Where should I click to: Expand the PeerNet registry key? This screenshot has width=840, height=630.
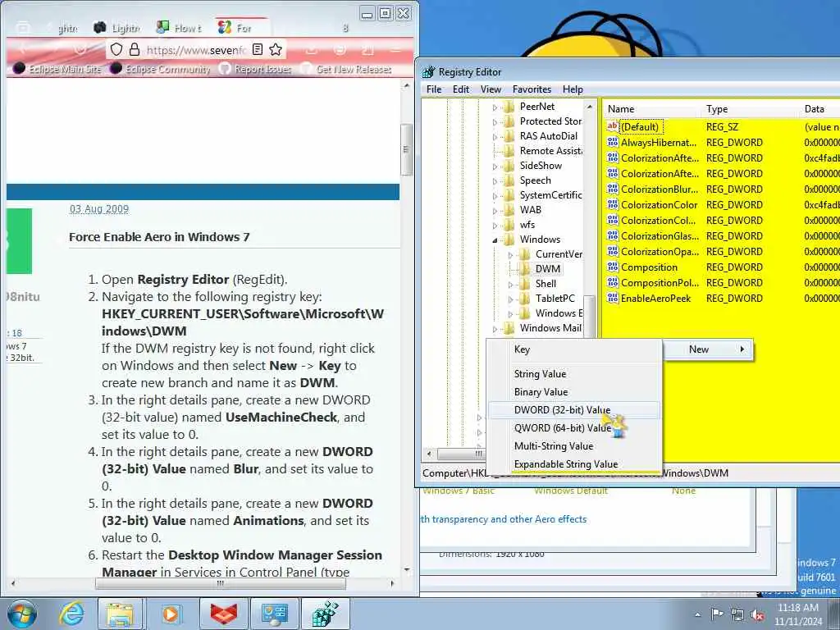(495, 107)
